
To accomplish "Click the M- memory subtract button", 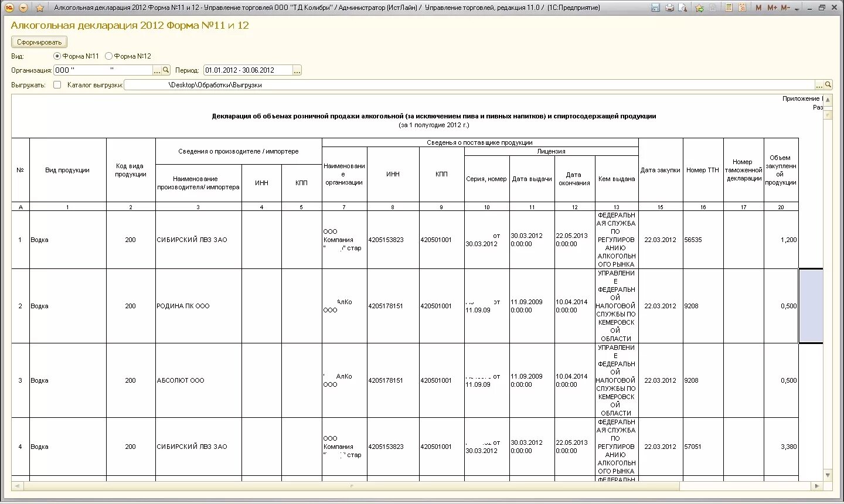I will 785,8.
